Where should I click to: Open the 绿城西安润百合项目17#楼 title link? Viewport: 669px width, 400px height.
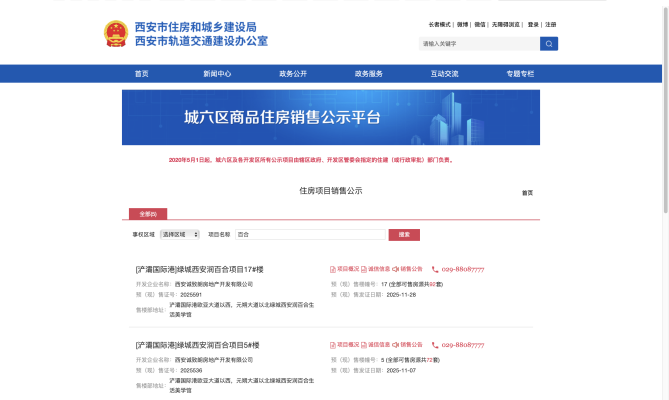(x=199, y=269)
